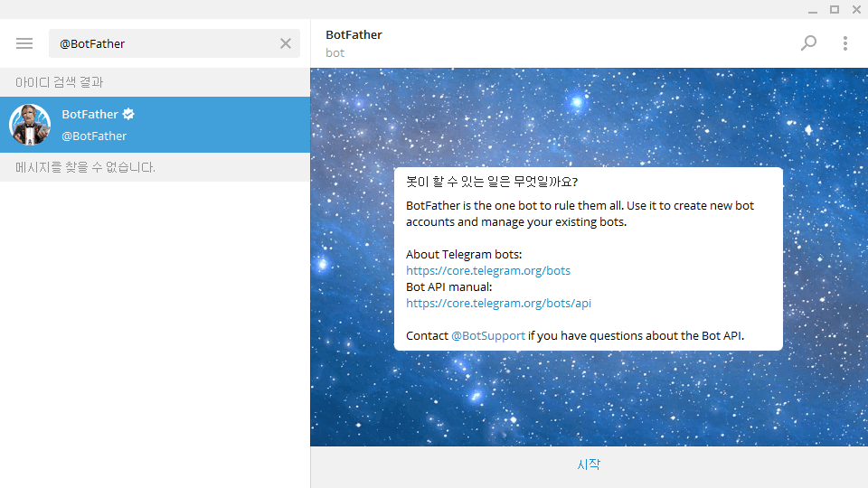
Task: Click BotFather's profile avatar in results
Action: tap(30, 125)
